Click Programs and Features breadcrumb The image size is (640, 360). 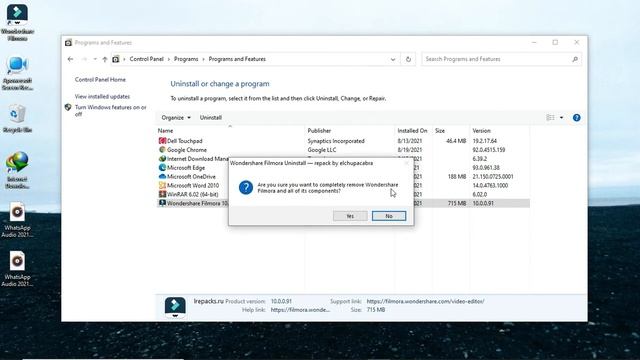(x=237, y=59)
